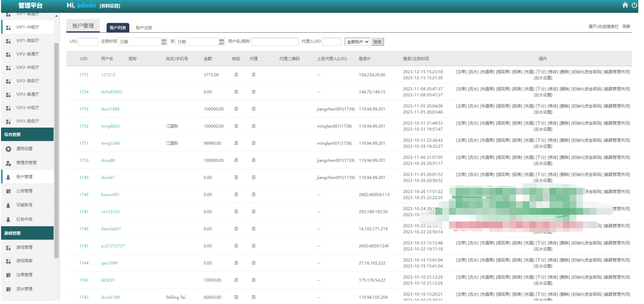Open UID 1753 link
The height and width of the screenshot is (304, 644).
pos(84,109)
